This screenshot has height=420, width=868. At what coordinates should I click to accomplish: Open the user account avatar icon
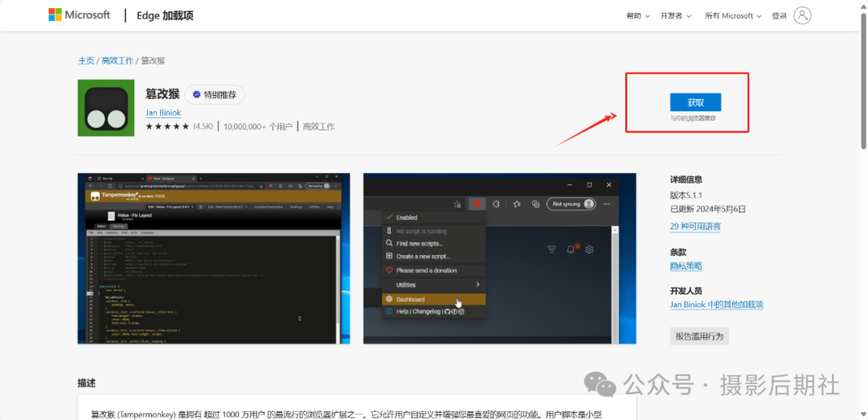[x=802, y=15]
